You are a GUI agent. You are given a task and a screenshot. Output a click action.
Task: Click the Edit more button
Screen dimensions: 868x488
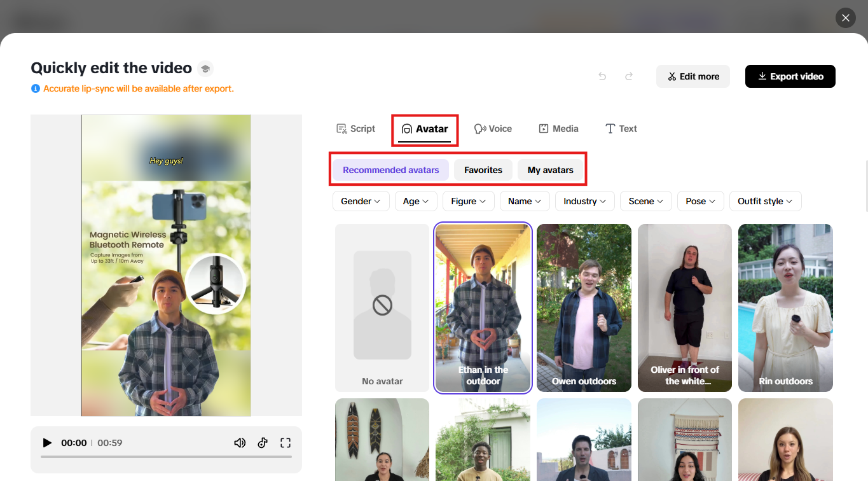[x=693, y=76]
